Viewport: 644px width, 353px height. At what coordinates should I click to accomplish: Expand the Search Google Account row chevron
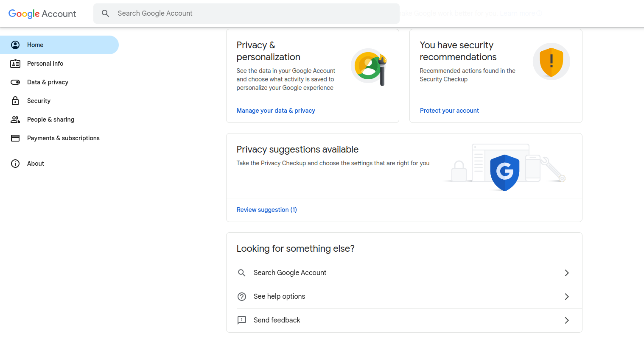(x=566, y=273)
